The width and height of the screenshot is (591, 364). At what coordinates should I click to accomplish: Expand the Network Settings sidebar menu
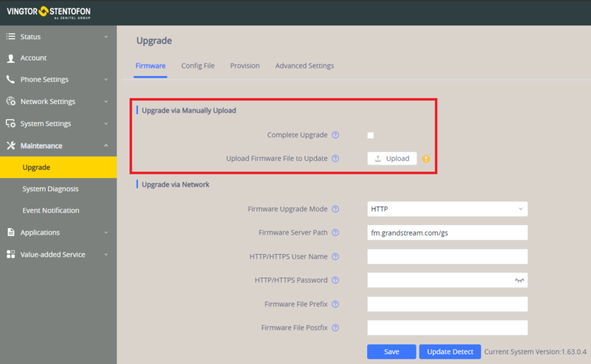(x=58, y=101)
